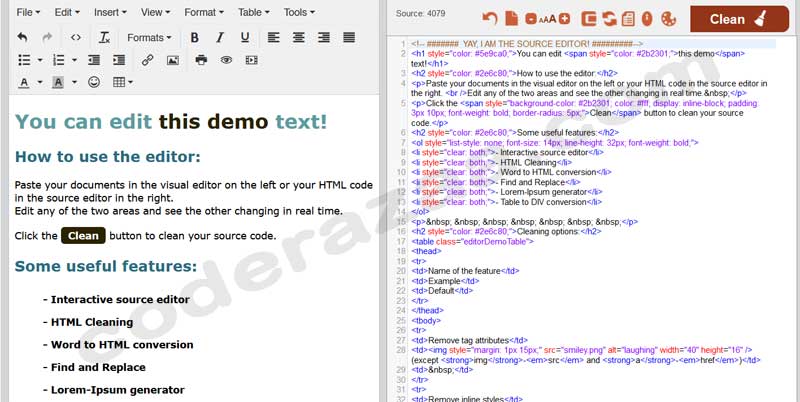Click the big Clean button with broom
The width and height of the screenshot is (800, 402).
coord(739,19)
